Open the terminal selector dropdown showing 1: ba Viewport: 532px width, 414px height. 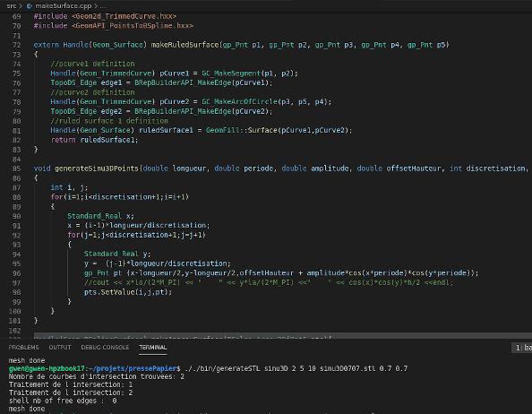click(523, 348)
